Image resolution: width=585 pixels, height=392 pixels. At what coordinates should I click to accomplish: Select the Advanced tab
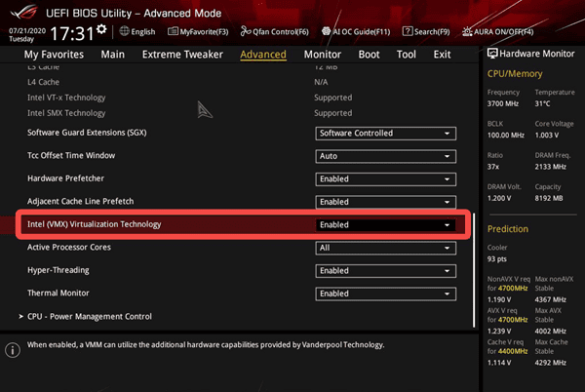point(263,55)
